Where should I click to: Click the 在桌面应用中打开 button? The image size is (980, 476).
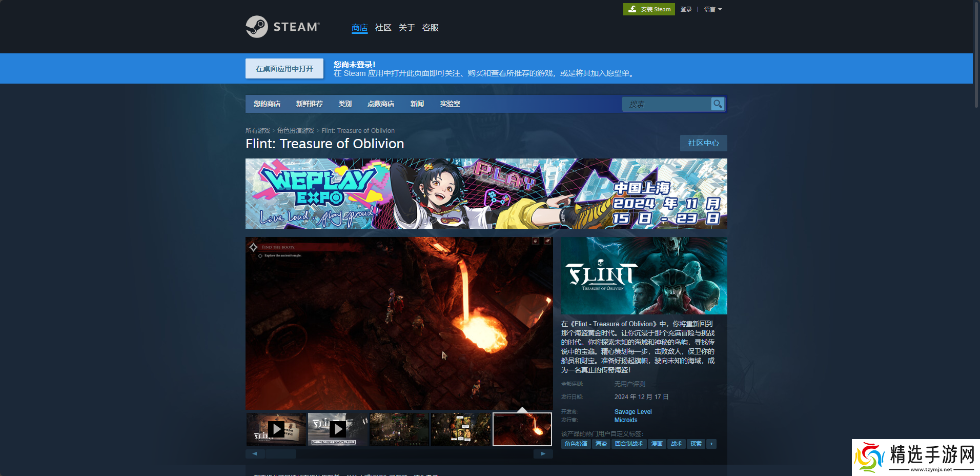284,69
